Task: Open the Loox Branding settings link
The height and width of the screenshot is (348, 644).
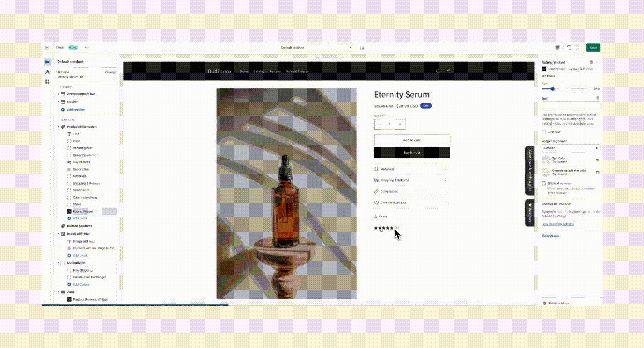Action: point(558,224)
